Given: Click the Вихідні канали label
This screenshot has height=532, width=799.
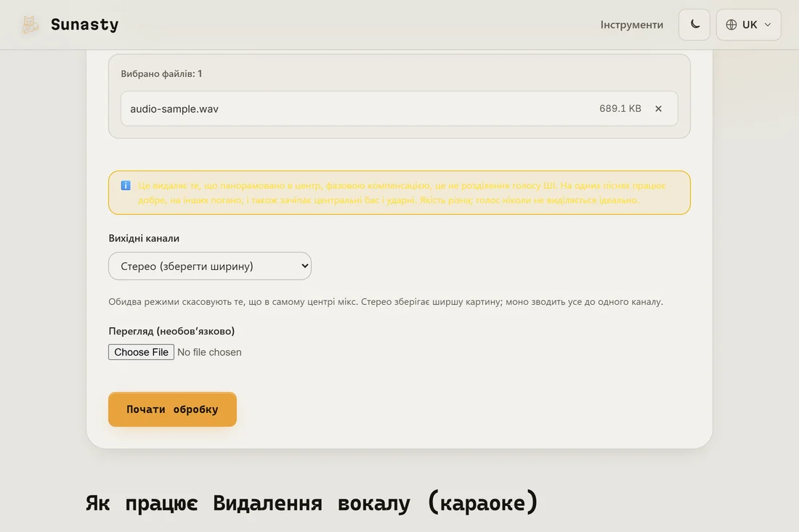Looking at the screenshot, I should [144, 238].
